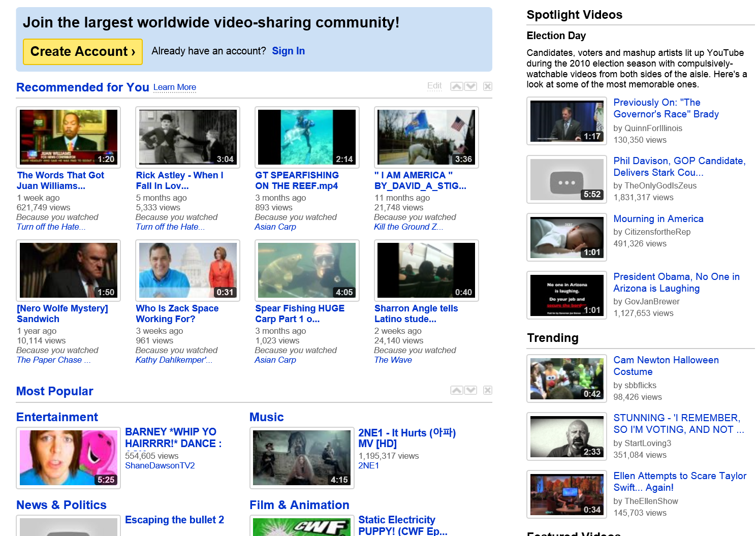756x536 pixels.
Task: Open the Entertainment category heading
Action: 57,417
